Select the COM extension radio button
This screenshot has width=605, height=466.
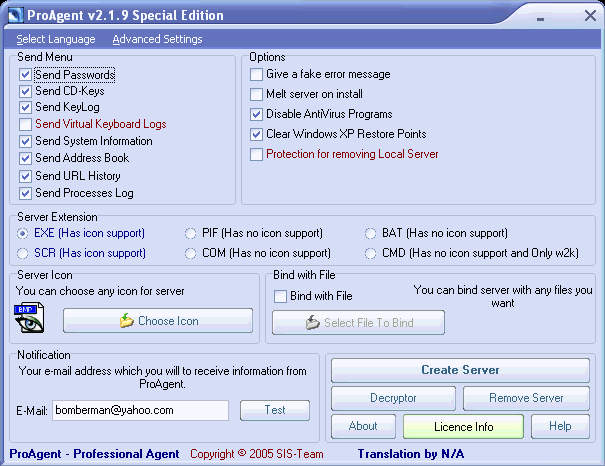pyautogui.click(x=191, y=253)
